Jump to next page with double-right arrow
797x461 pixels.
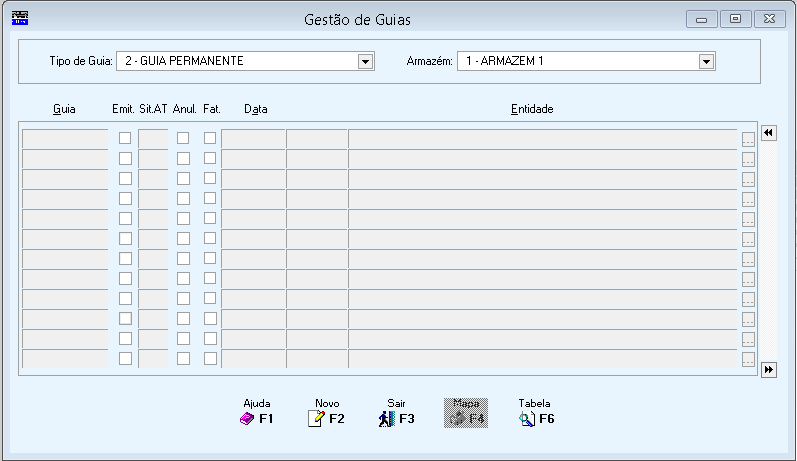coord(769,370)
